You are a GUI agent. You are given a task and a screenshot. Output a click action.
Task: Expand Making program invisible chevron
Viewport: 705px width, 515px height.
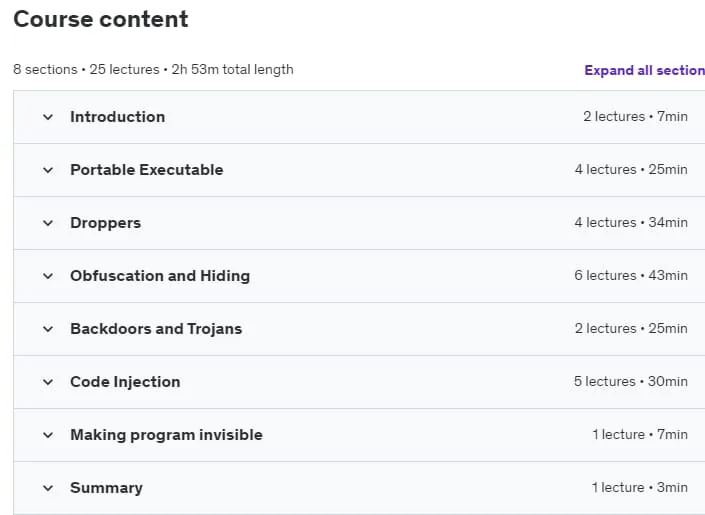(48, 435)
